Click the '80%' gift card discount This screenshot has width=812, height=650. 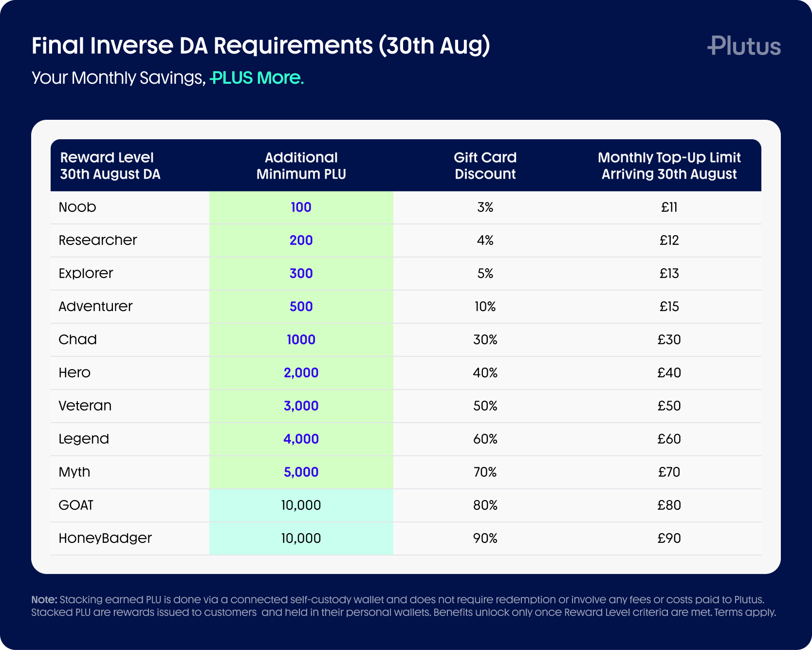click(x=485, y=505)
